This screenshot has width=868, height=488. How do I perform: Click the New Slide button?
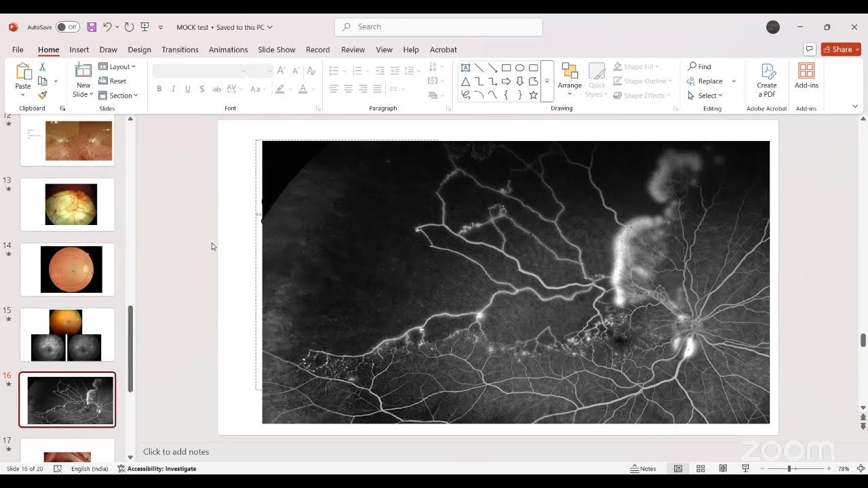tap(83, 80)
